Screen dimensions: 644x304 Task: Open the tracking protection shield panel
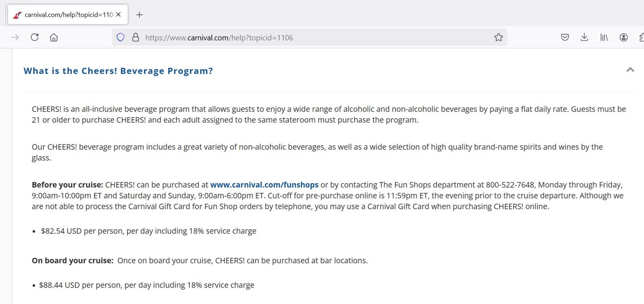coord(120,37)
